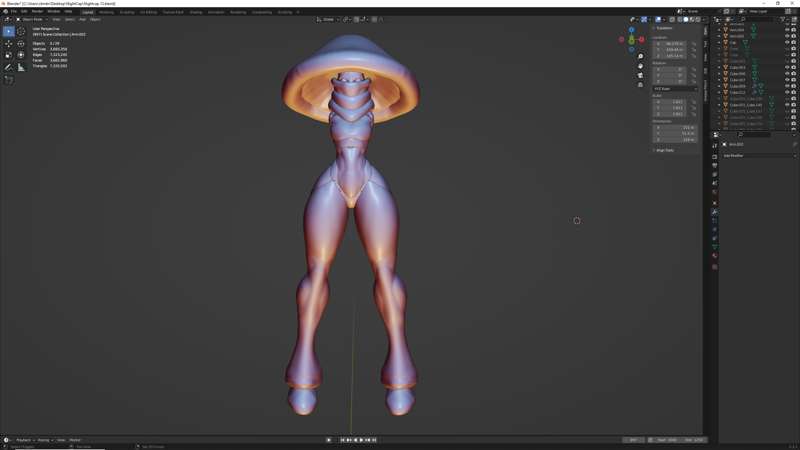Toggle viewport gizmos button
Screen dimensions: 800x450
644,19
